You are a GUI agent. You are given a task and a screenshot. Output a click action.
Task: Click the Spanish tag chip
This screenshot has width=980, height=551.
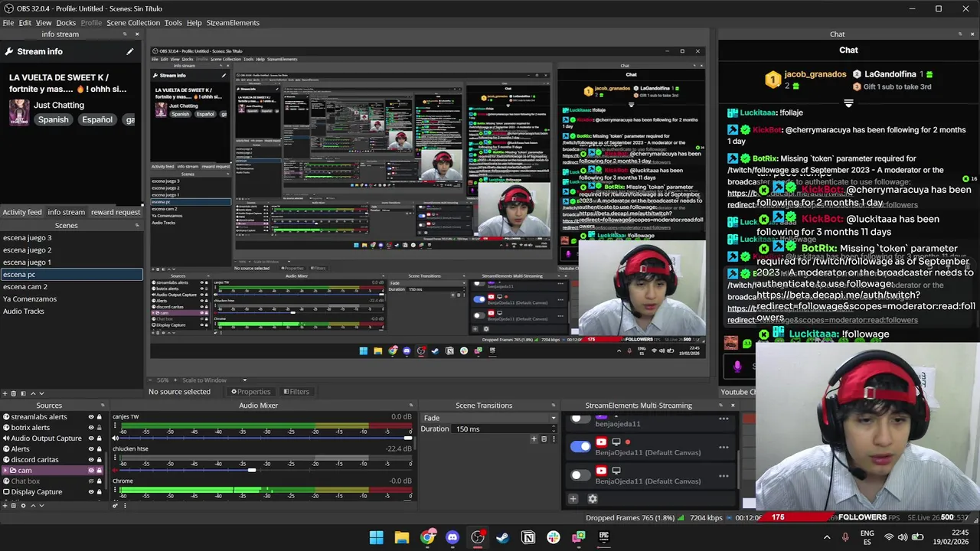(54, 119)
